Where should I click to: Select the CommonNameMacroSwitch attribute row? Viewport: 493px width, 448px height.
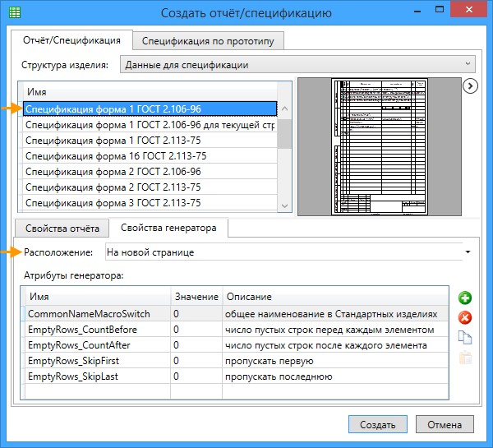(99, 314)
